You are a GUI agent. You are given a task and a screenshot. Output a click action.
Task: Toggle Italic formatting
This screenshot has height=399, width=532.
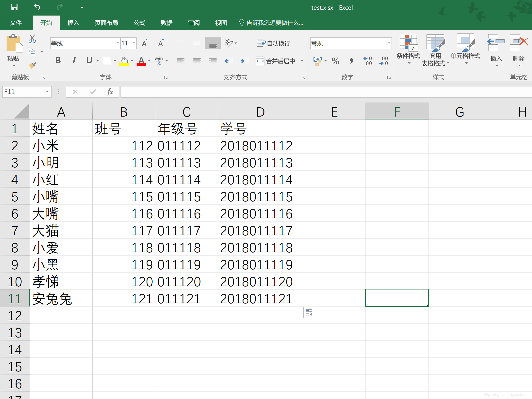pyautogui.click(x=74, y=60)
